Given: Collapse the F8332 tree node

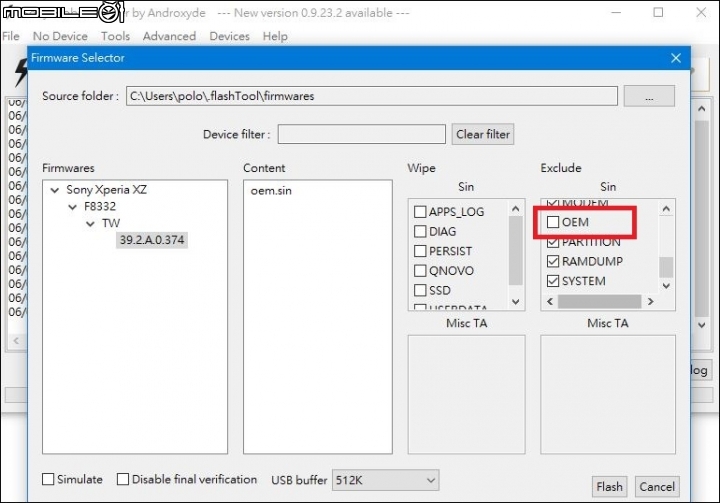Looking at the screenshot, I should pyautogui.click(x=72, y=207).
